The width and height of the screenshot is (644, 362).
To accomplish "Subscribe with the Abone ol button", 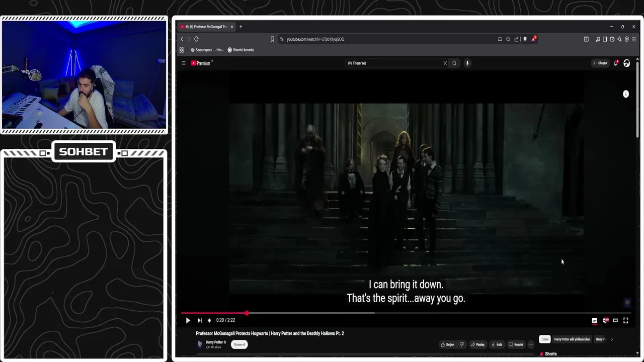I will click(239, 344).
